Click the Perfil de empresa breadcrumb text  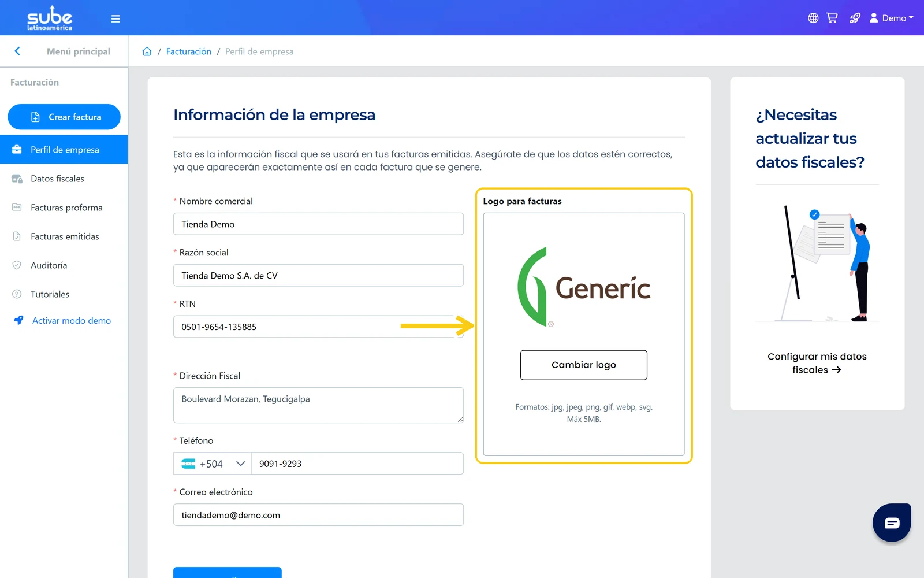[259, 51]
